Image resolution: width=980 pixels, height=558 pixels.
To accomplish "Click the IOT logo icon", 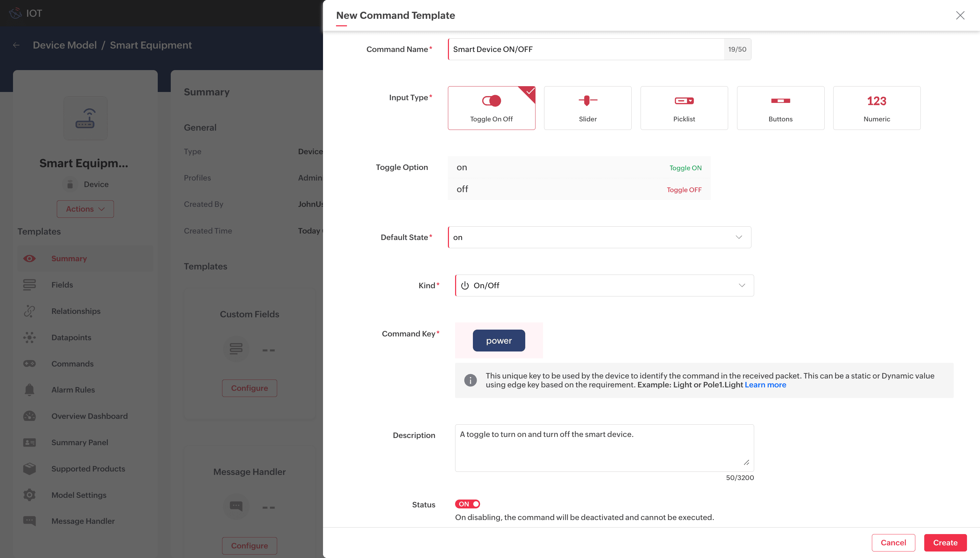I will point(15,13).
